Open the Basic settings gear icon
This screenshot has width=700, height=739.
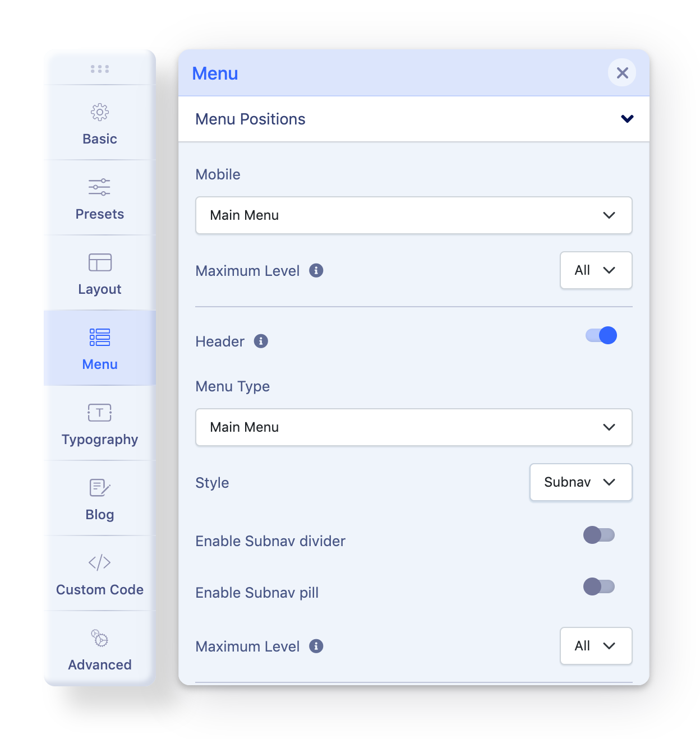coord(100,112)
